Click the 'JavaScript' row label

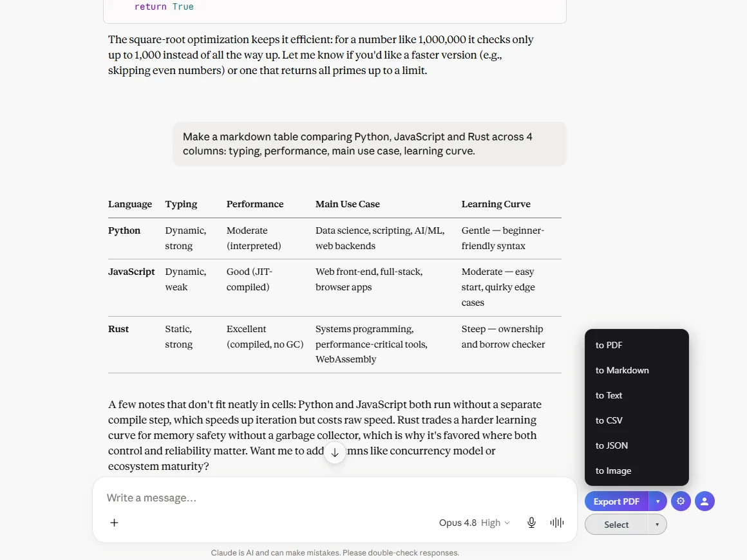(x=131, y=272)
